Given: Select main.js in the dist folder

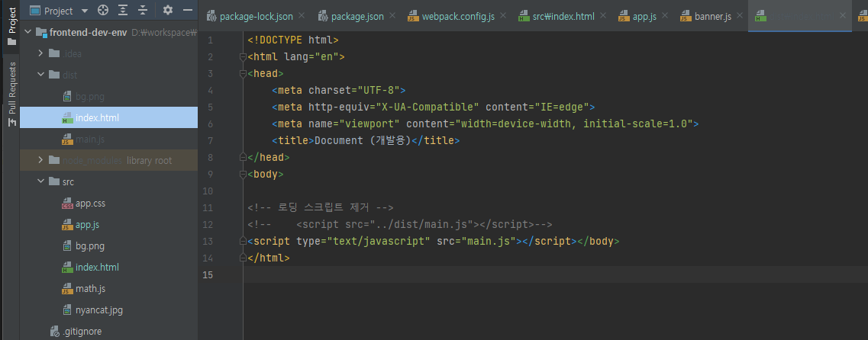Looking at the screenshot, I should (x=90, y=140).
